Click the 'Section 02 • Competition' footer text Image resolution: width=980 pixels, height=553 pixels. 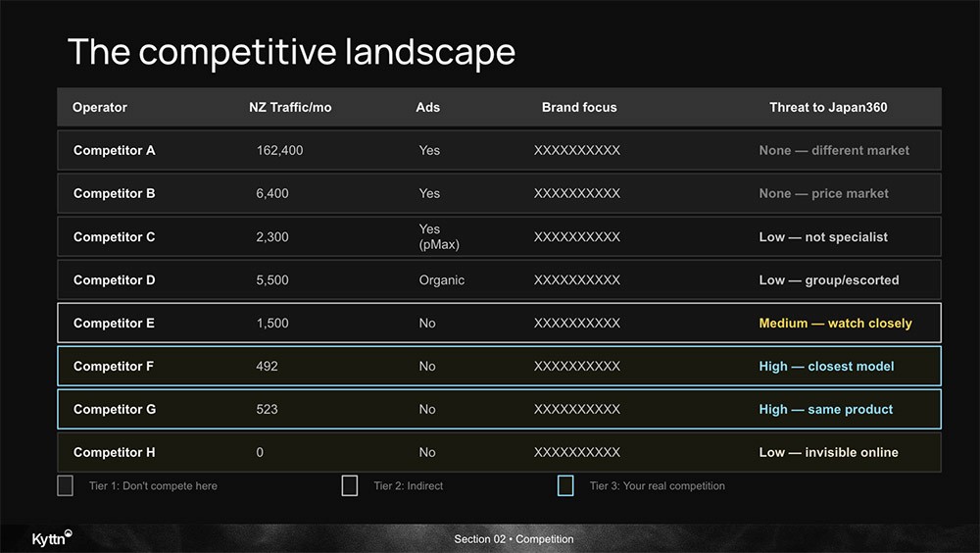coord(514,539)
